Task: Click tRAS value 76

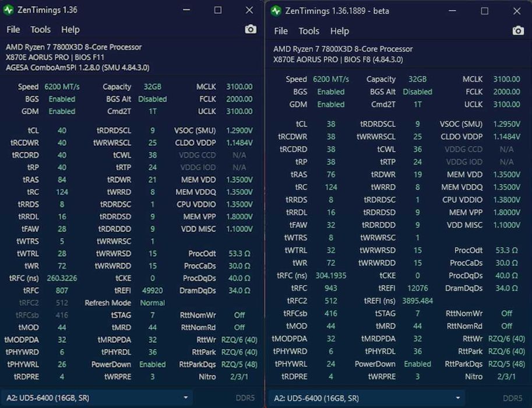Action: 331,174
